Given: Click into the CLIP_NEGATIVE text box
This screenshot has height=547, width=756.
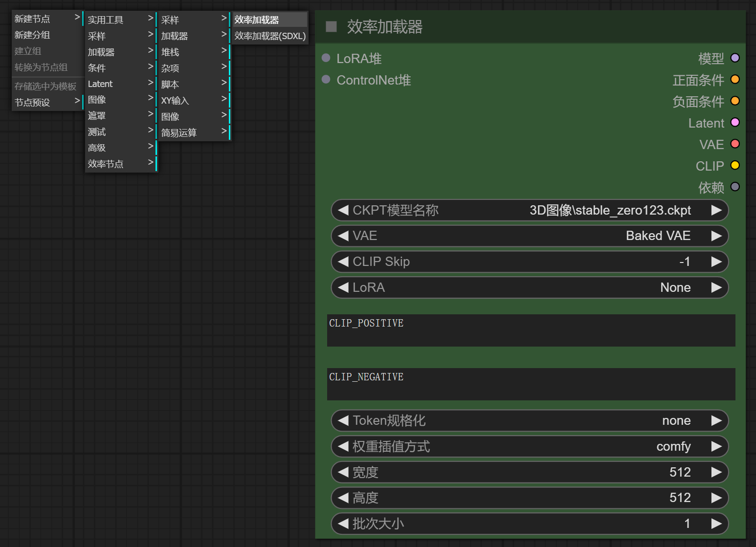Looking at the screenshot, I should [x=531, y=384].
